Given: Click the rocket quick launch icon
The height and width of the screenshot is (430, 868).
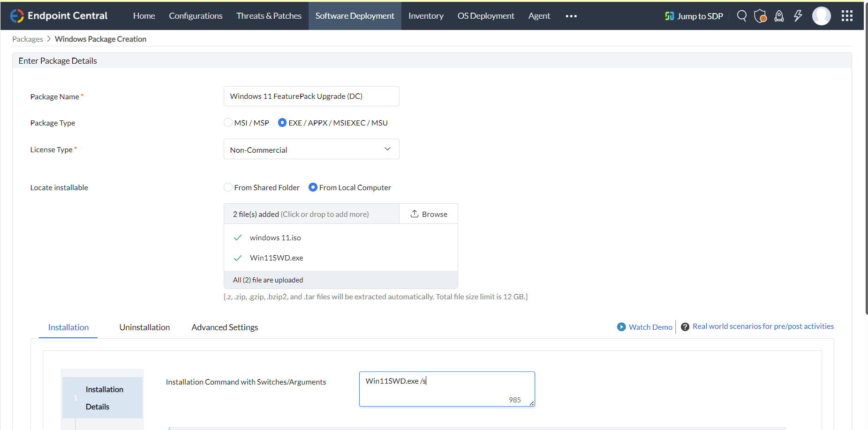Looking at the screenshot, I should (x=779, y=16).
